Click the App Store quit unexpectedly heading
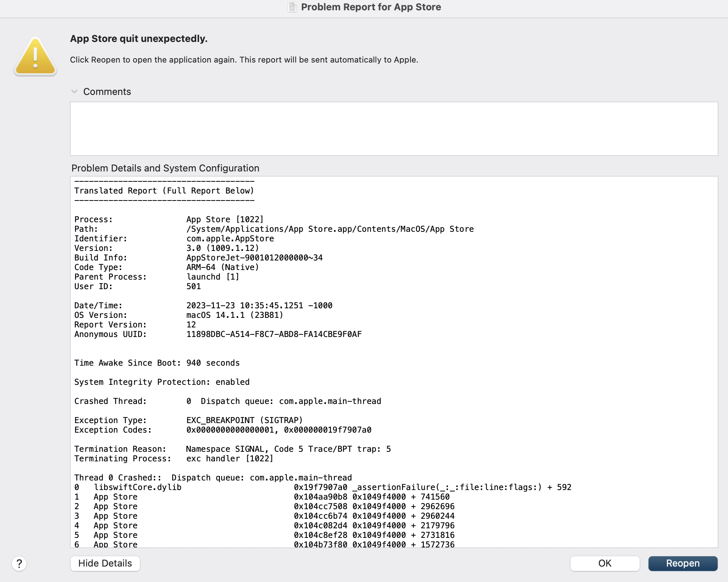 [139, 39]
